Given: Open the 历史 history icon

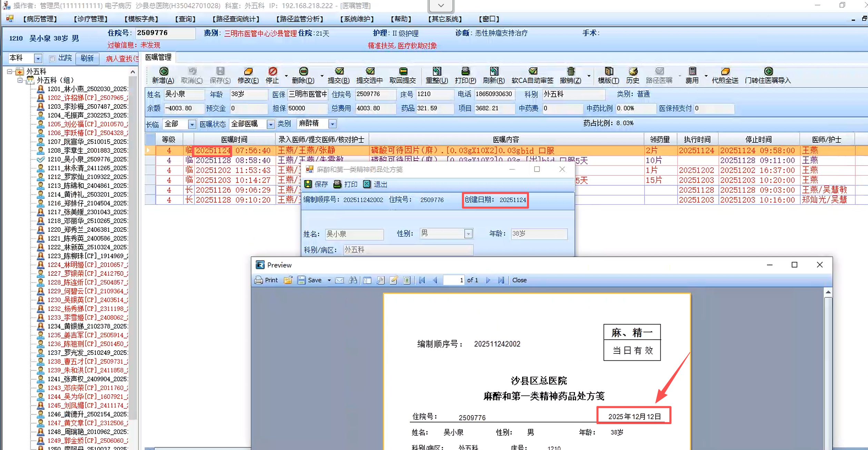Looking at the screenshot, I should coord(633,72).
